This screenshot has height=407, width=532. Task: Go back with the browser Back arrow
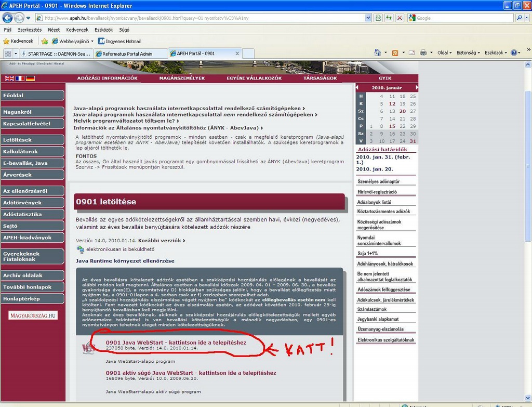point(7,18)
